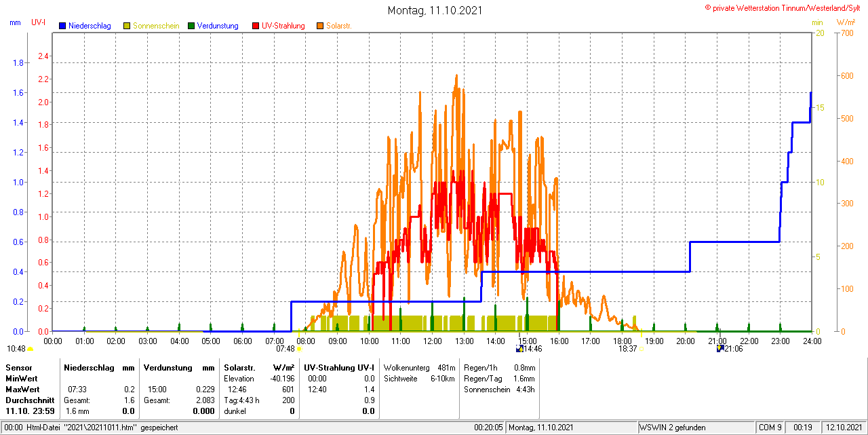Click the min axis unit label at top right
Viewport: 868px width, 435px height.
point(817,22)
